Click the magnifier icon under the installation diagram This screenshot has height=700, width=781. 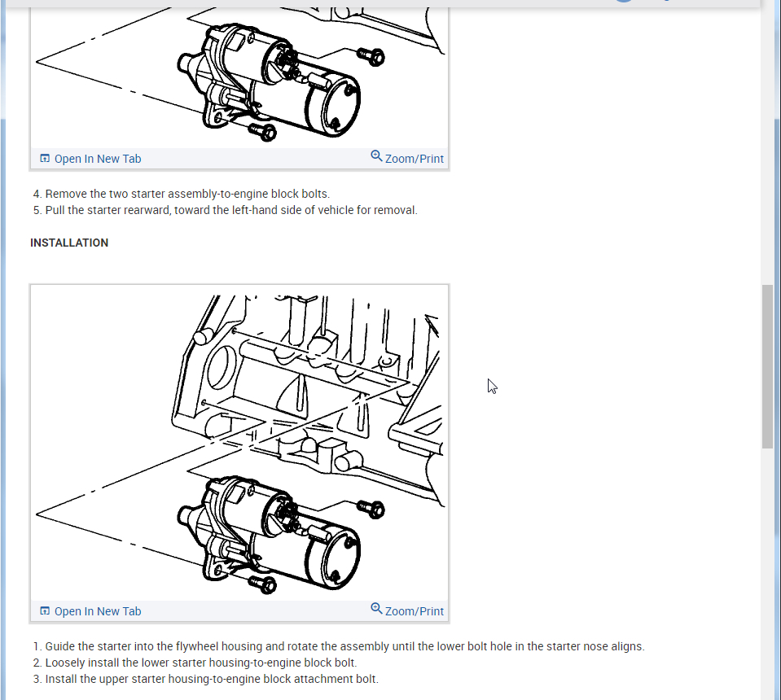click(x=376, y=609)
